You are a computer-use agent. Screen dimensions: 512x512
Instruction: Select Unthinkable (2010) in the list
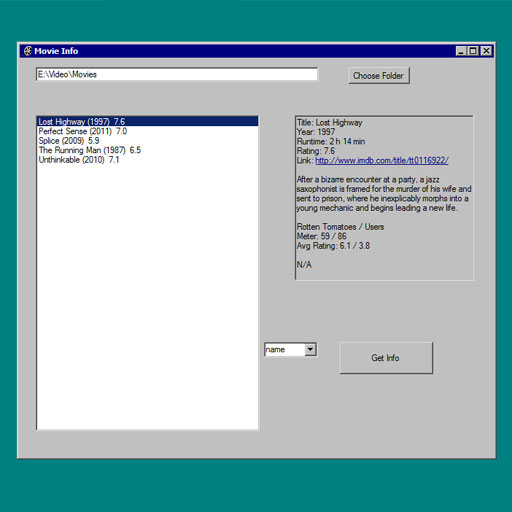(x=147, y=160)
